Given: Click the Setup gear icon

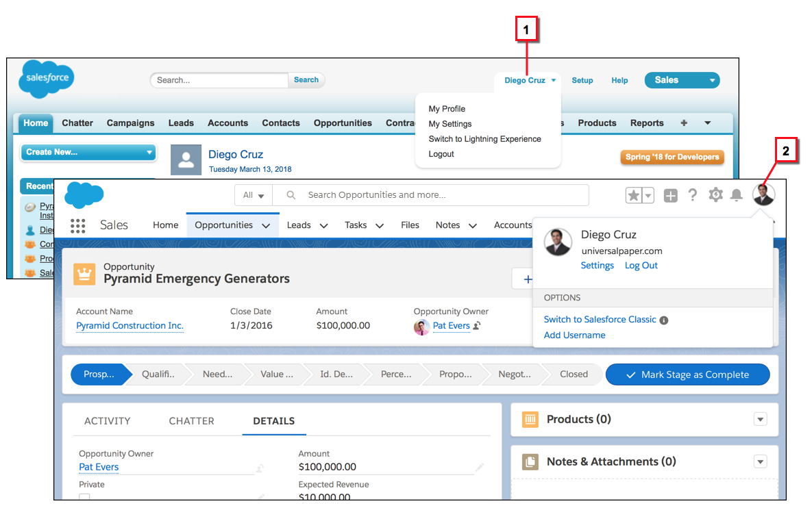Looking at the screenshot, I should point(715,194).
